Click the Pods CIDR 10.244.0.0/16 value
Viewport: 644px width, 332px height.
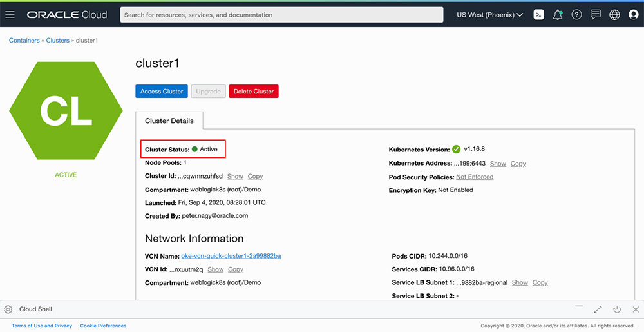(x=448, y=256)
